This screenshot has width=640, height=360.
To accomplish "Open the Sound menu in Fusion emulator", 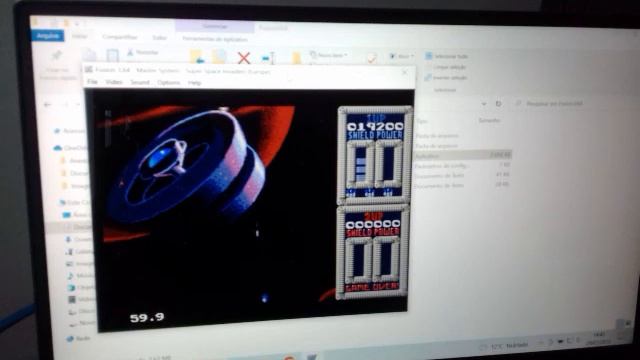I will point(140,82).
